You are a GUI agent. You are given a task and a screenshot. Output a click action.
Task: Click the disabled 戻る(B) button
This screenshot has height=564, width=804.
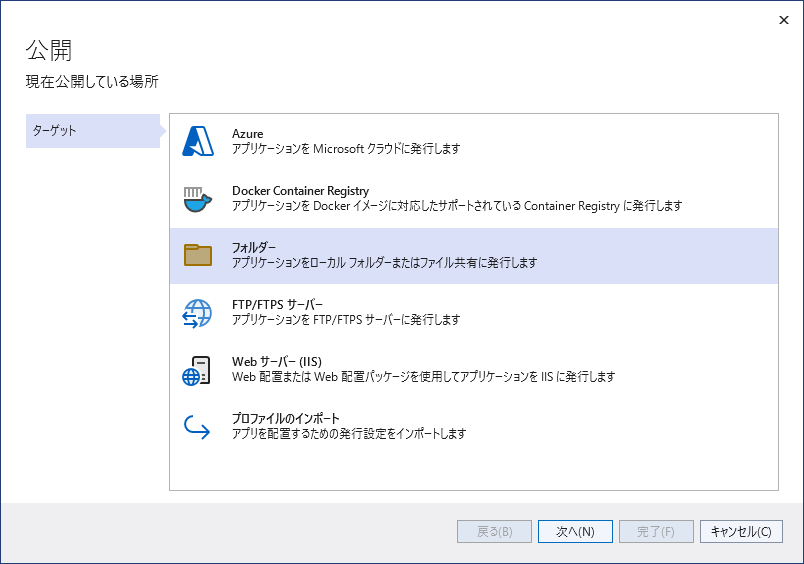pos(495,532)
